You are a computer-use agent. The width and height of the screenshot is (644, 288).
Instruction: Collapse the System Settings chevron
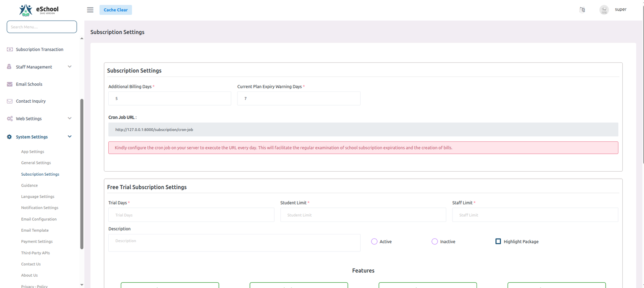pyautogui.click(x=70, y=137)
